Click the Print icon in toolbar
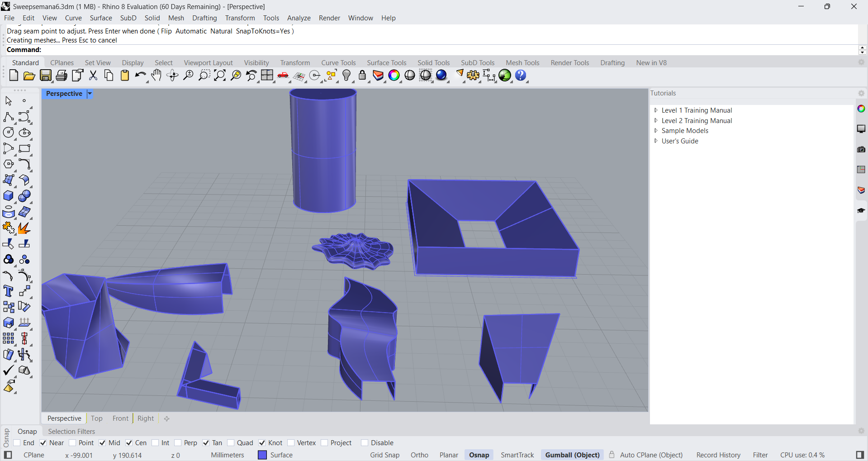 (x=62, y=76)
